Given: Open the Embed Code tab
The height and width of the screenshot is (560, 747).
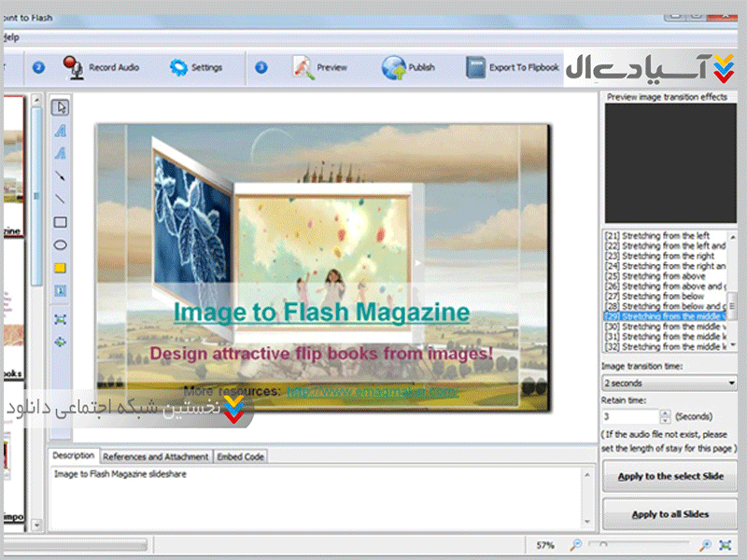Looking at the screenshot, I should click(x=241, y=456).
